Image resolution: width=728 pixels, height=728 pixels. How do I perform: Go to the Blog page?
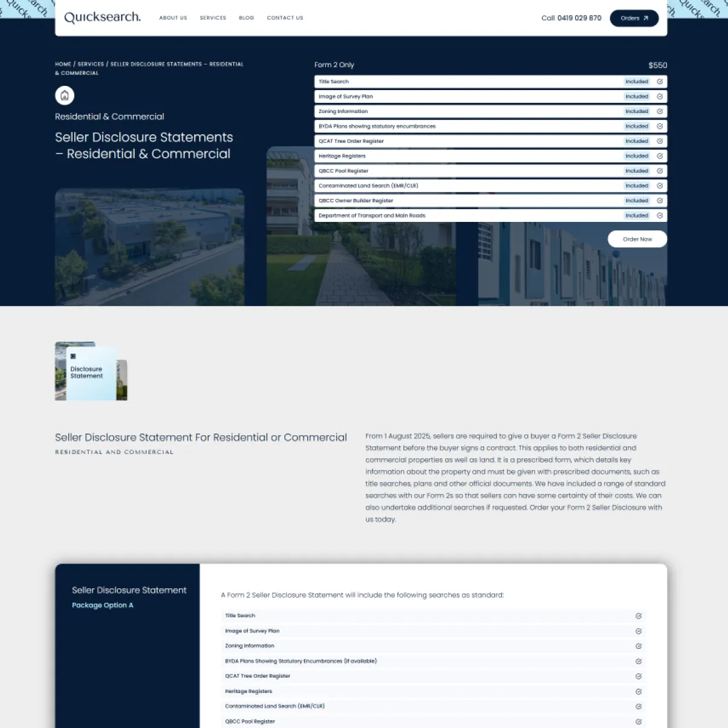tap(246, 18)
